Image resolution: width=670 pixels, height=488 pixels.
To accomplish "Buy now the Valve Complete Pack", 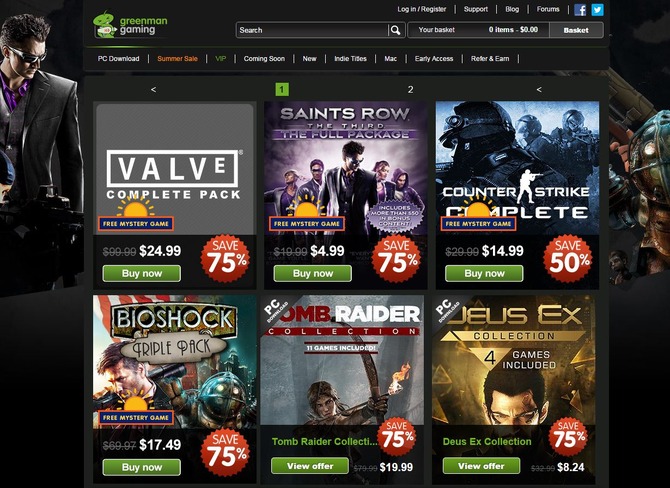I will click(x=141, y=273).
